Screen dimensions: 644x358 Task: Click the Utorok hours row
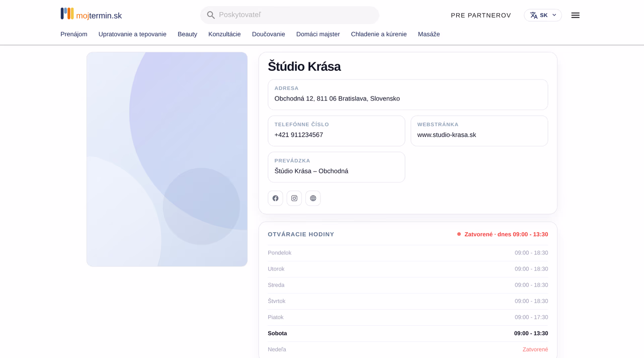(408, 269)
